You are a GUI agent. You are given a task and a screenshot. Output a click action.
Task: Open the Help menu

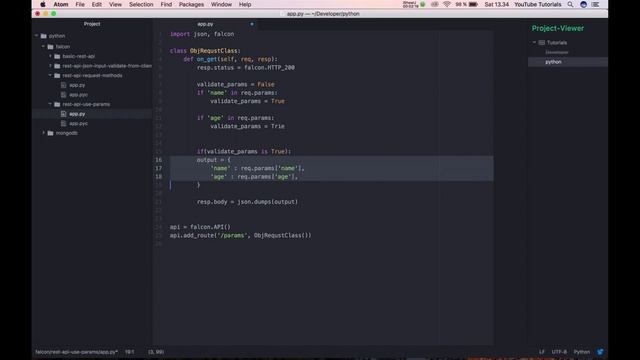(245, 4)
